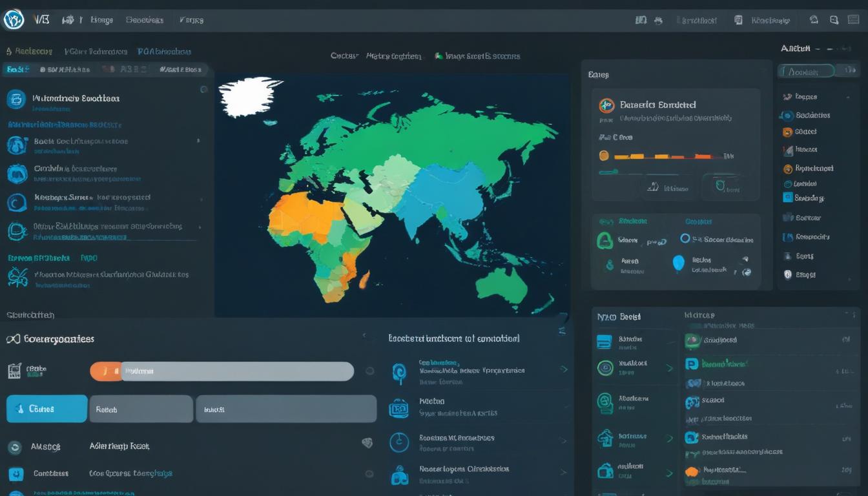Click the large green rounded icon in the lower right card

click(x=604, y=240)
